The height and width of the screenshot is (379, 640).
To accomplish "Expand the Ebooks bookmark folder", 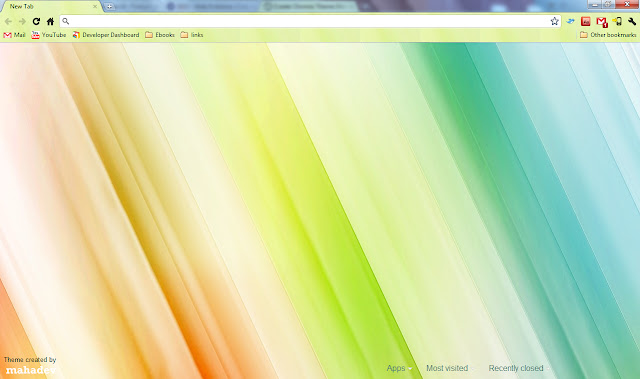I will [x=160, y=35].
